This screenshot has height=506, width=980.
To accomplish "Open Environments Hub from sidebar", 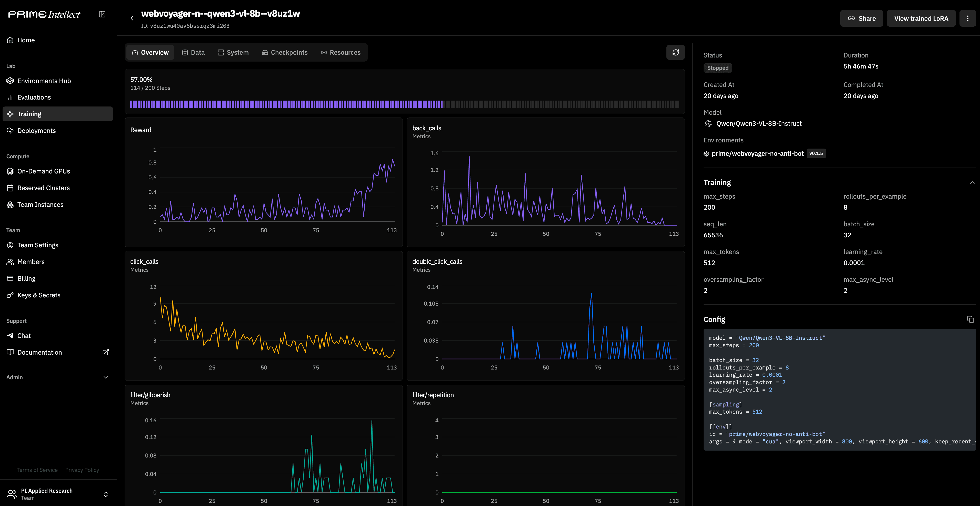I will [x=44, y=81].
